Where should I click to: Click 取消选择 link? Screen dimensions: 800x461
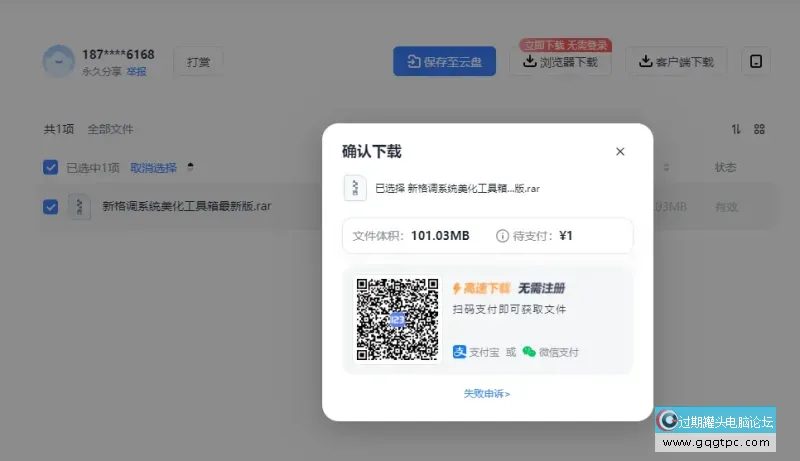click(x=153, y=168)
